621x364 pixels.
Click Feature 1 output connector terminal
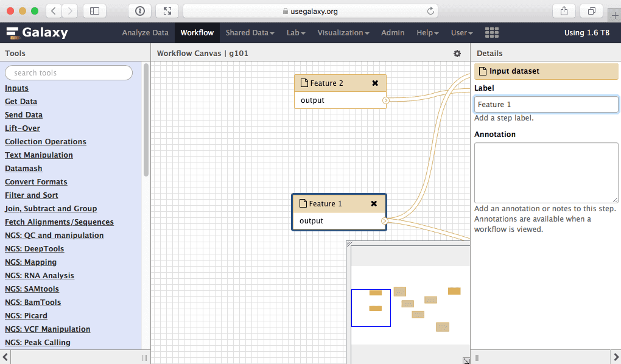[x=385, y=221]
